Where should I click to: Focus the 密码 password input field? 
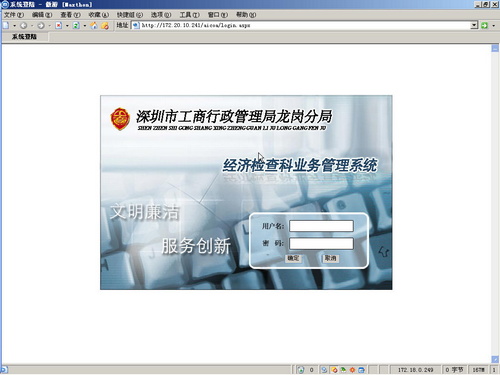[321, 243]
